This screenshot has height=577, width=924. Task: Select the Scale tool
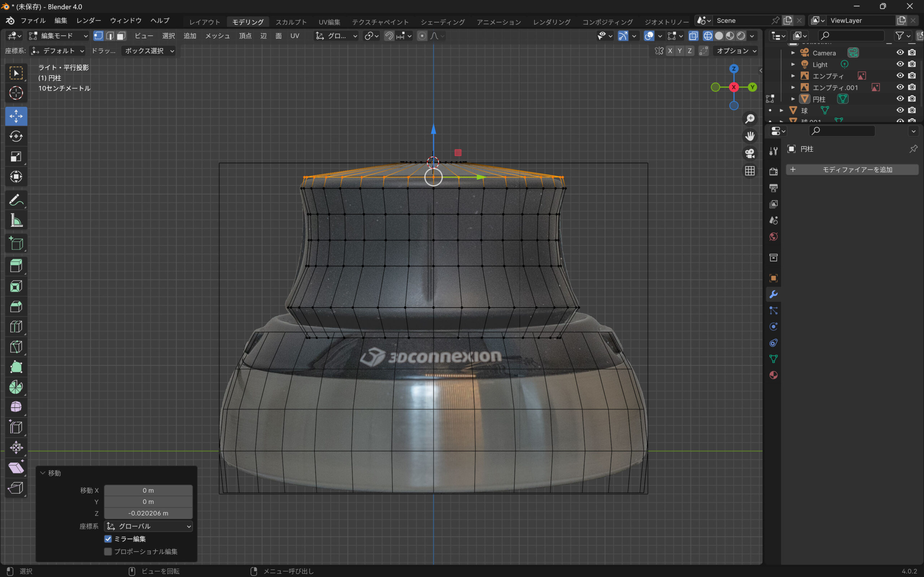pos(16,157)
